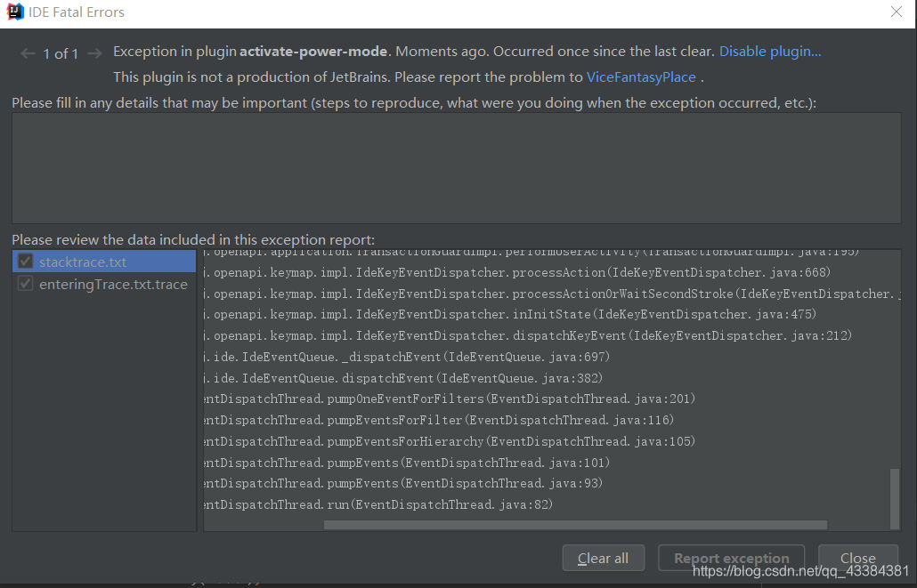Click the IdeEventQueue.java:382 stack line
The height and width of the screenshot is (588, 917).
click(x=403, y=378)
